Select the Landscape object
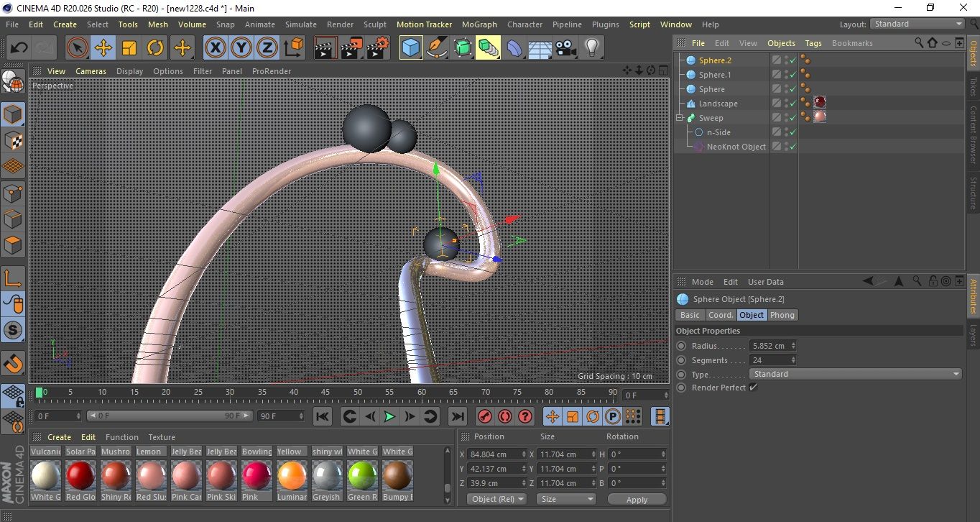The height and width of the screenshot is (522, 980). pyautogui.click(x=718, y=104)
